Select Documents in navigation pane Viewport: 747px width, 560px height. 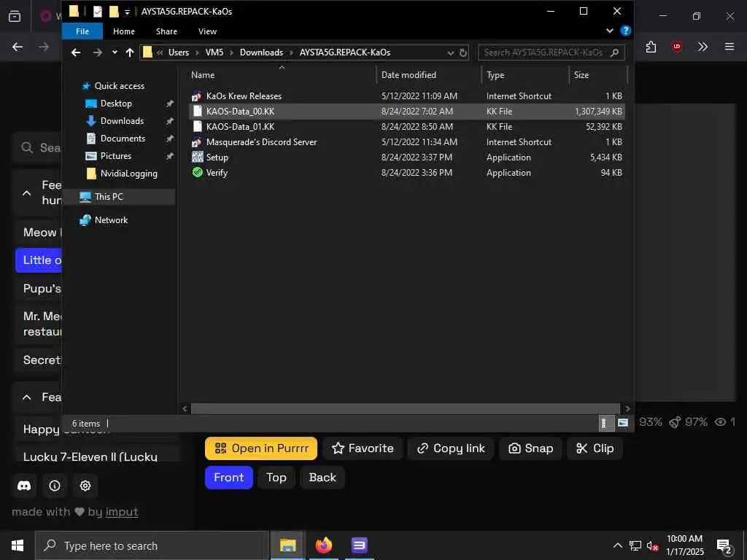point(123,139)
